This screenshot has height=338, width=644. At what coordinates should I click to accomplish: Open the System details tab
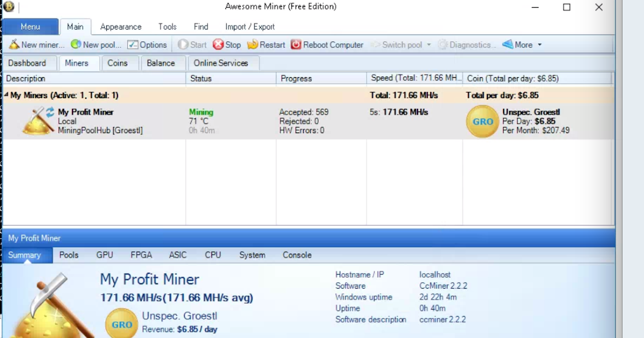(x=252, y=255)
